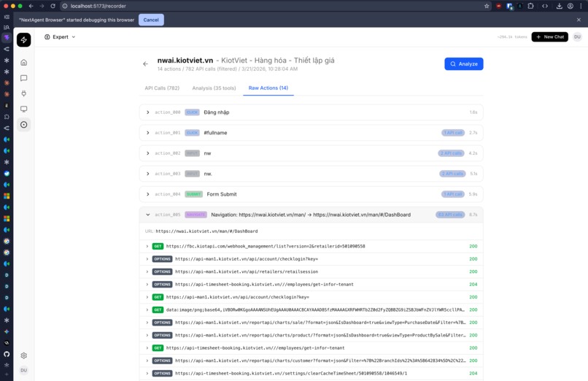
Task: Click the localhost:5173/recorder address bar
Action: tap(275, 6)
